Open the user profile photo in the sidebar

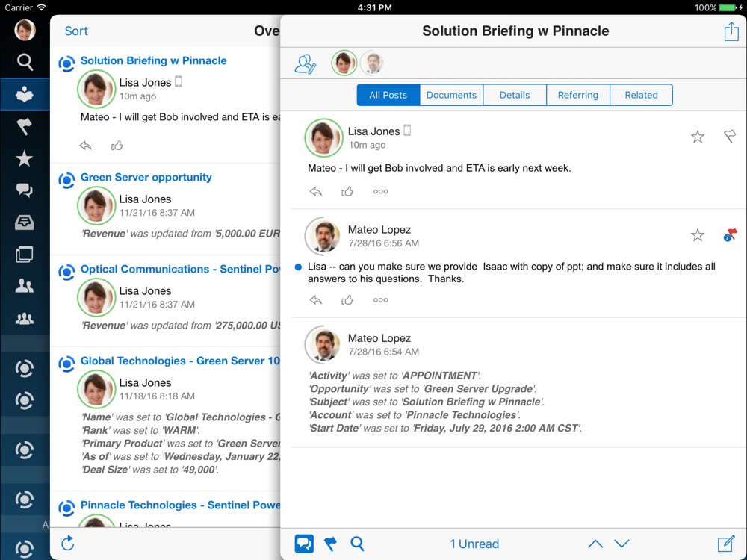[x=25, y=30]
